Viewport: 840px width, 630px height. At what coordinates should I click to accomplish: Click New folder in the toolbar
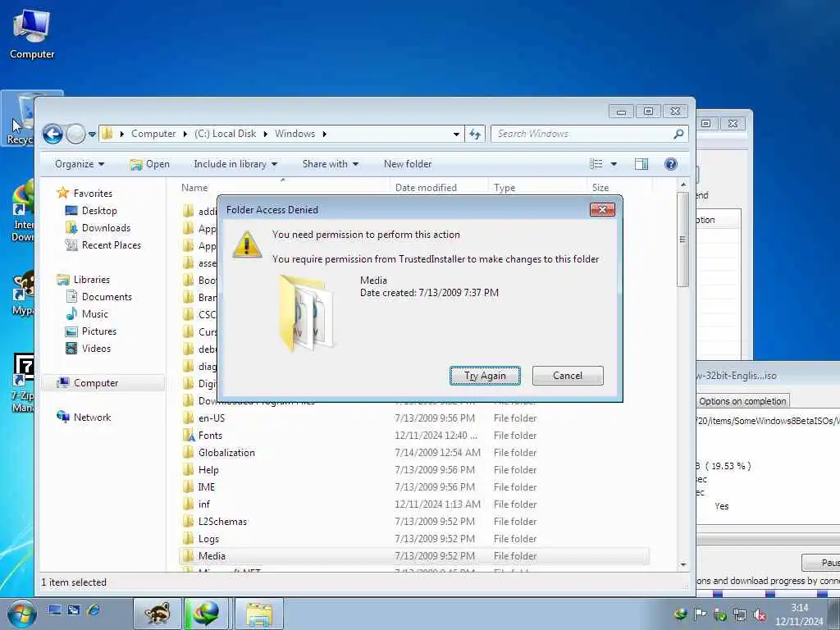tap(408, 164)
